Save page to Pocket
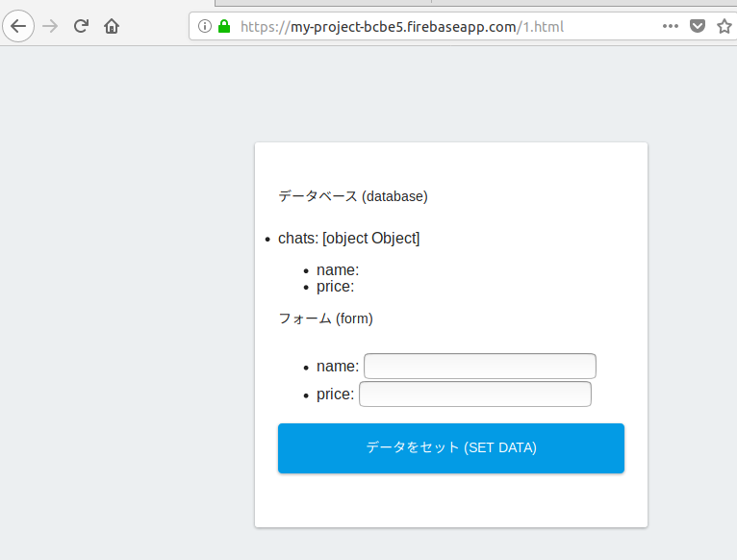This screenshot has width=737, height=560. click(698, 26)
